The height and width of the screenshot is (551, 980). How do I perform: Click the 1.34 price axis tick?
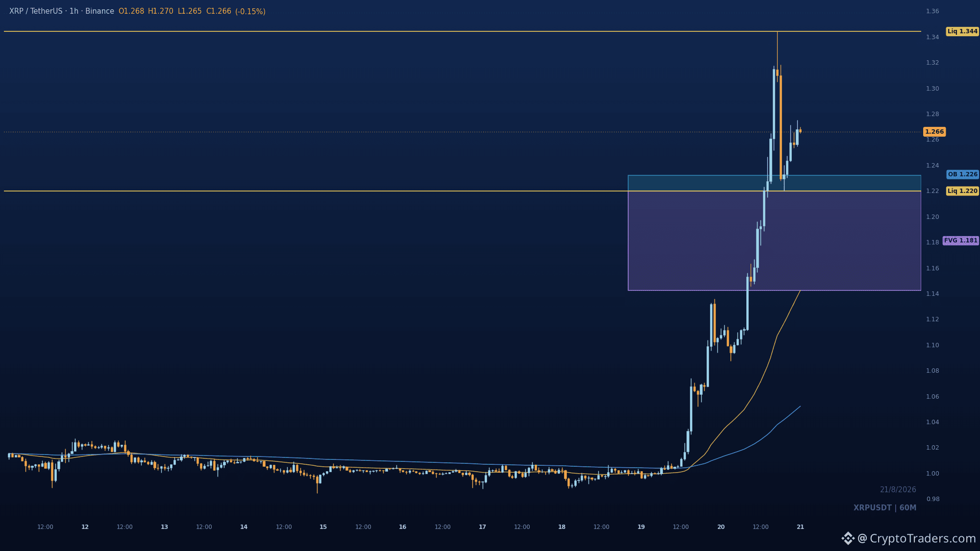tap(932, 37)
